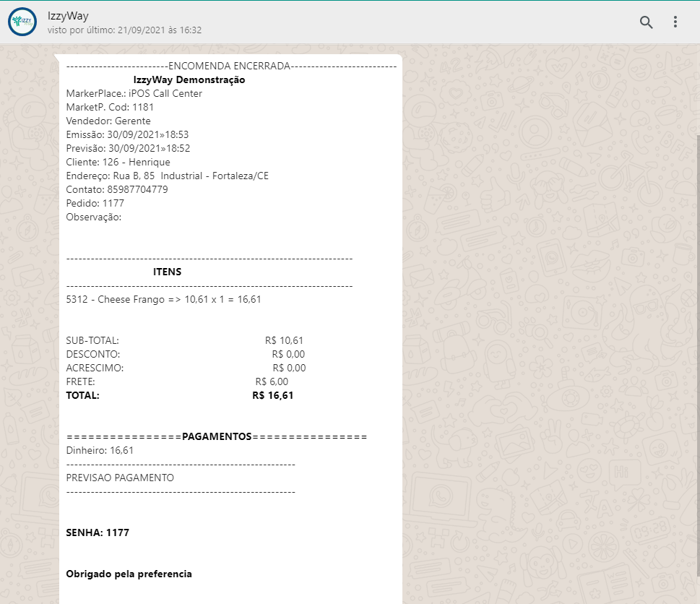Open the three-dot chat menu

point(675,22)
